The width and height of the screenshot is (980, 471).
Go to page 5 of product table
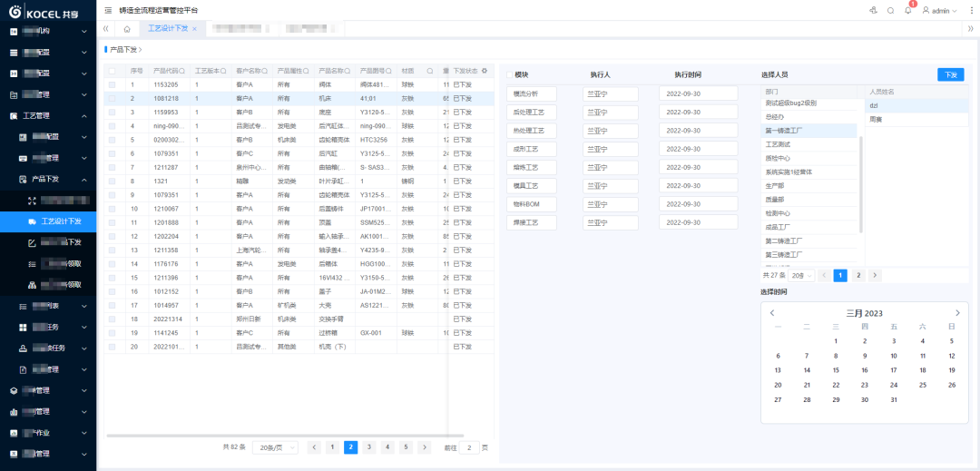tap(407, 447)
